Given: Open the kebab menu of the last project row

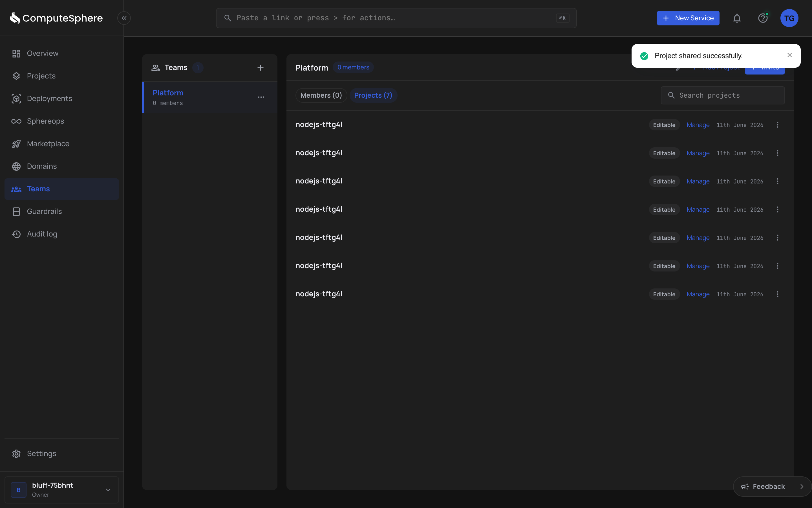Looking at the screenshot, I should (777, 294).
